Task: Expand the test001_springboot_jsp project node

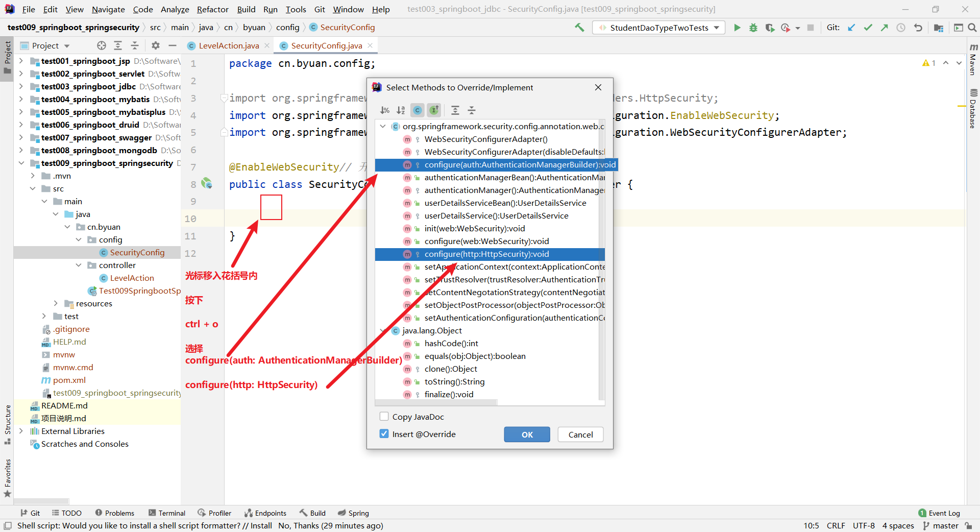Action: click(21, 61)
